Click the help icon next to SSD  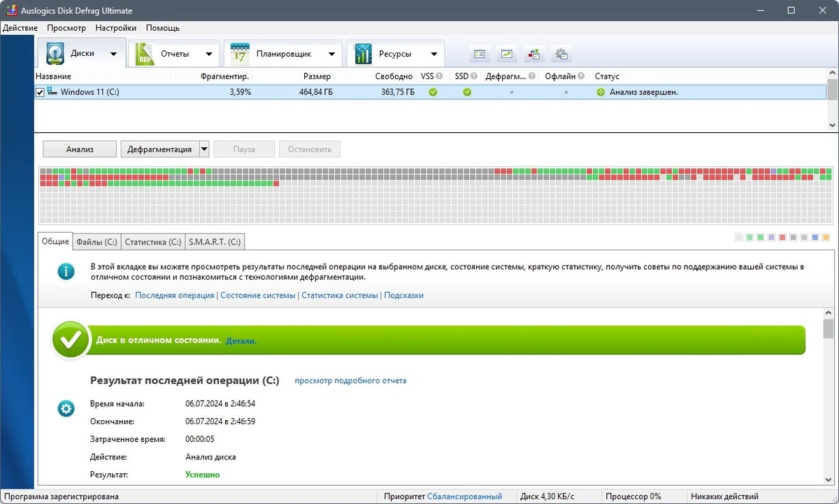(474, 76)
